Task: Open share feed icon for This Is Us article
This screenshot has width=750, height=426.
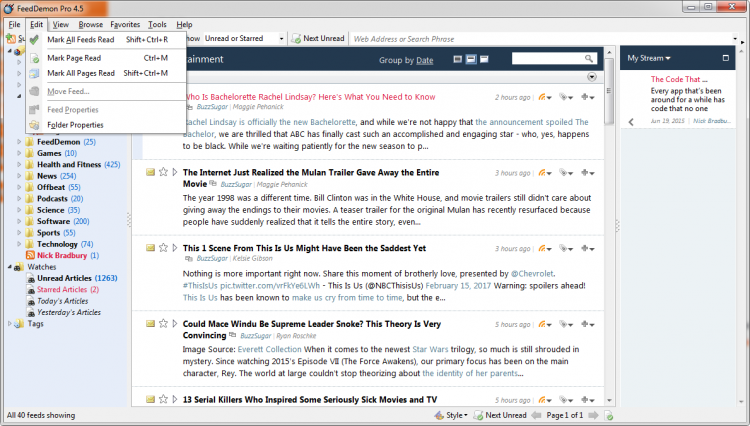Action: coord(544,249)
